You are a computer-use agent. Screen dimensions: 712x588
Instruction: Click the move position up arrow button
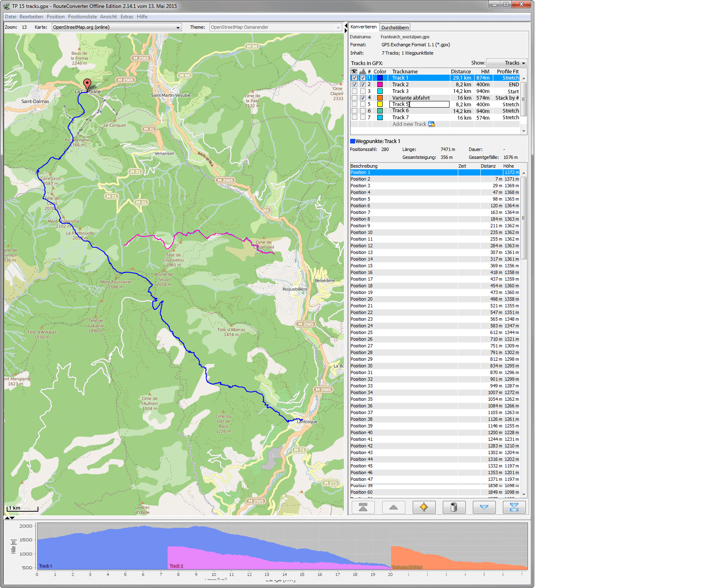[x=393, y=507]
